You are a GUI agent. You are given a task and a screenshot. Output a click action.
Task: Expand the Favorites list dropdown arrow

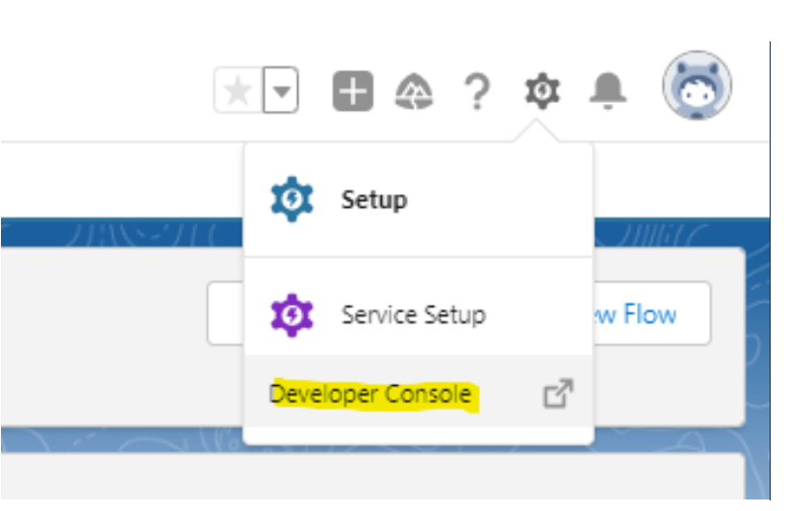(x=280, y=92)
